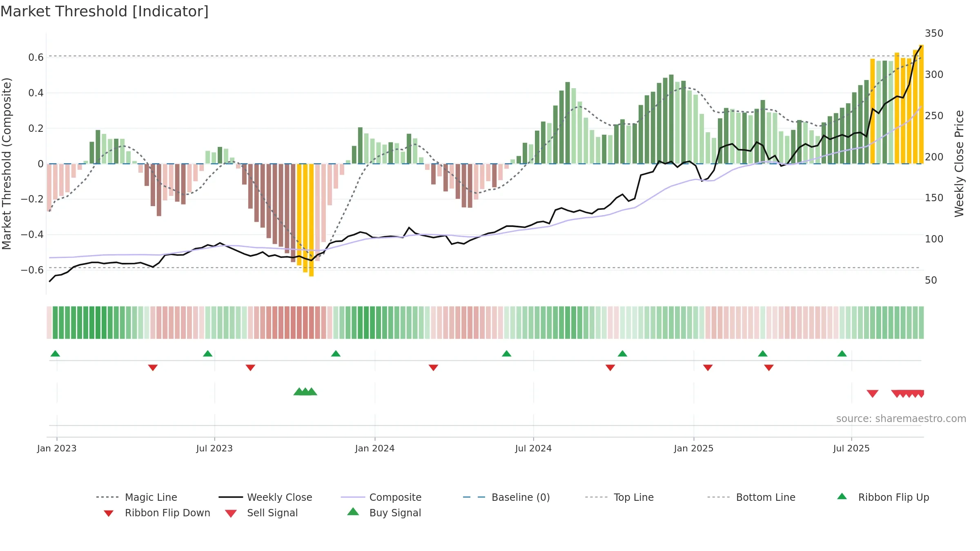Click the 100 tick on right price axis
Screen dimensions: 980x551
[x=934, y=239]
